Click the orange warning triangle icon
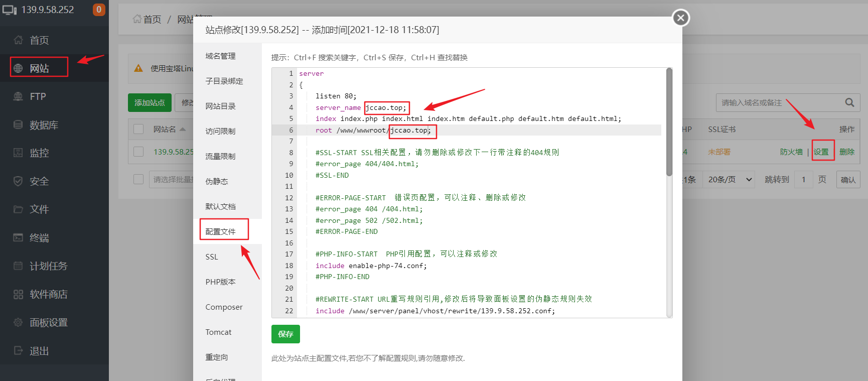 (138, 68)
